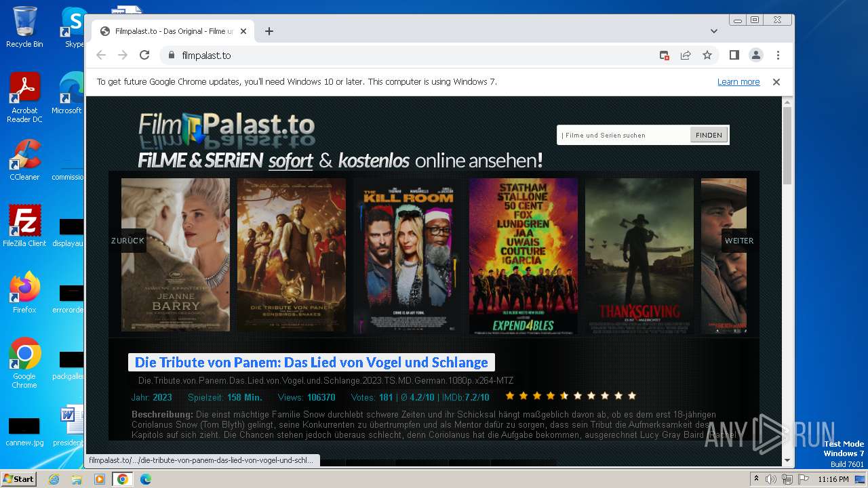Open the Acrobat Reader DC desktop icon
868x488 pixels.
point(24,98)
